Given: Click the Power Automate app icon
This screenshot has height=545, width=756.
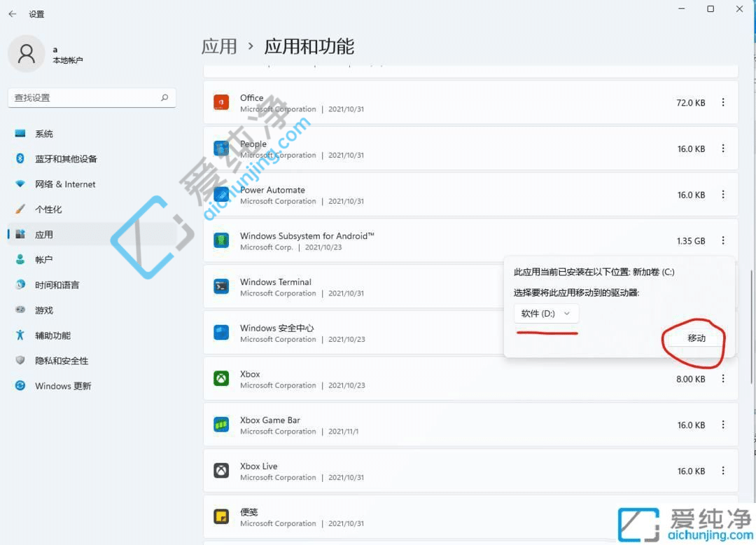Looking at the screenshot, I should pyautogui.click(x=221, y=194).
